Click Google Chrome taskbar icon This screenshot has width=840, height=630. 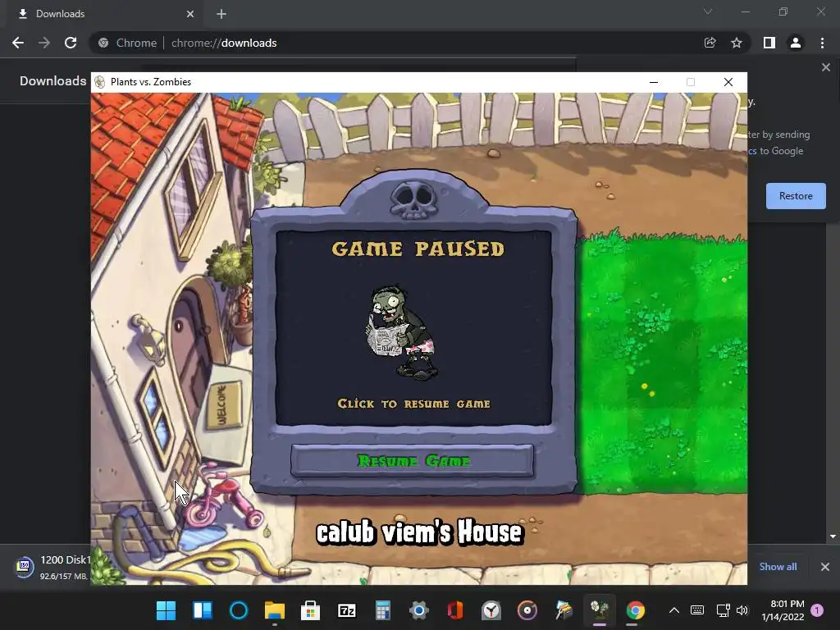point(636,610)
